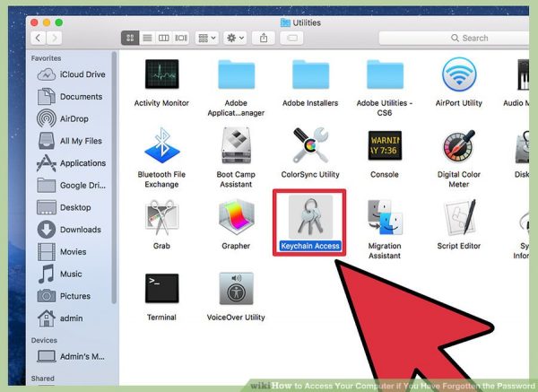Viewport: 538px width, 392px height.
Task: Open Pictures in the sidebar
Action: pos(65,296)
